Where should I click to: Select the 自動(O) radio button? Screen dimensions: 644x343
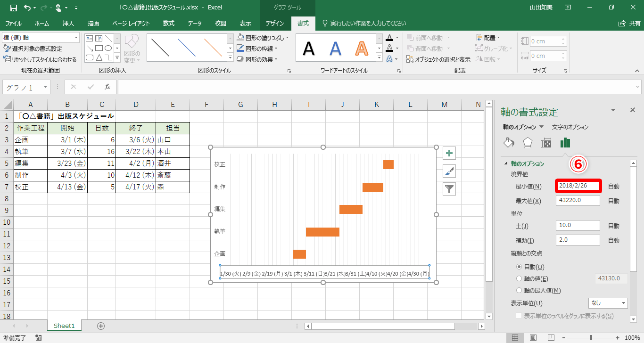(x=519, y=267)
